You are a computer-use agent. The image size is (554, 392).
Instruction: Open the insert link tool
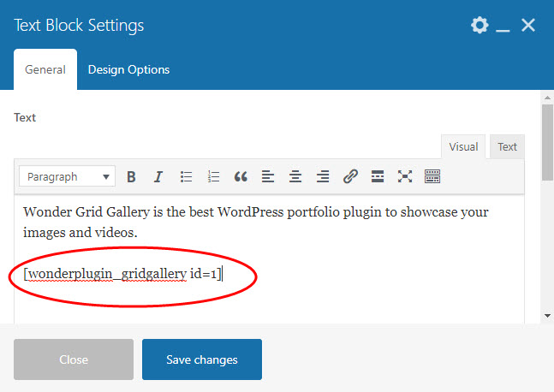(350, 177)
